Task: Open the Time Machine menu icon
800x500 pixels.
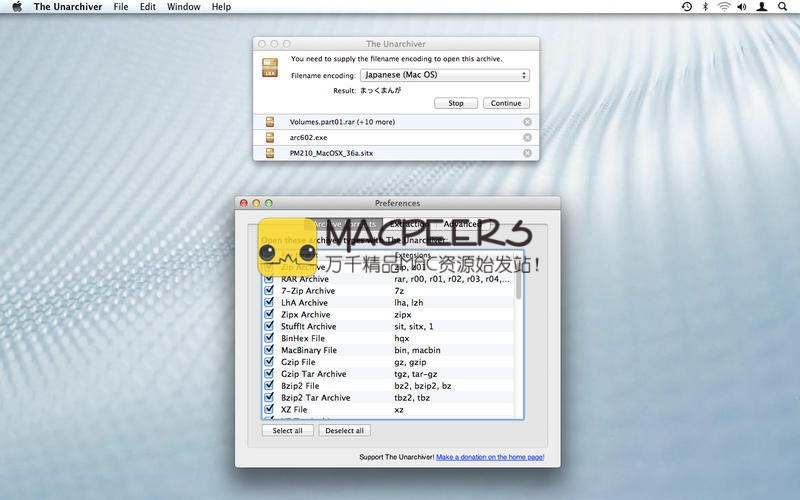Action: [686, 7]
